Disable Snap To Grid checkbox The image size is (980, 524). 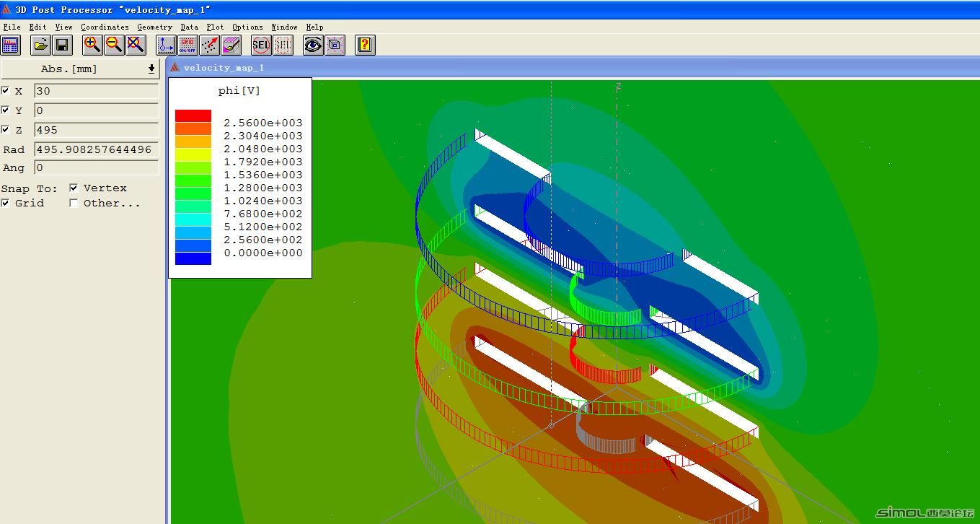tap(6, 203)
